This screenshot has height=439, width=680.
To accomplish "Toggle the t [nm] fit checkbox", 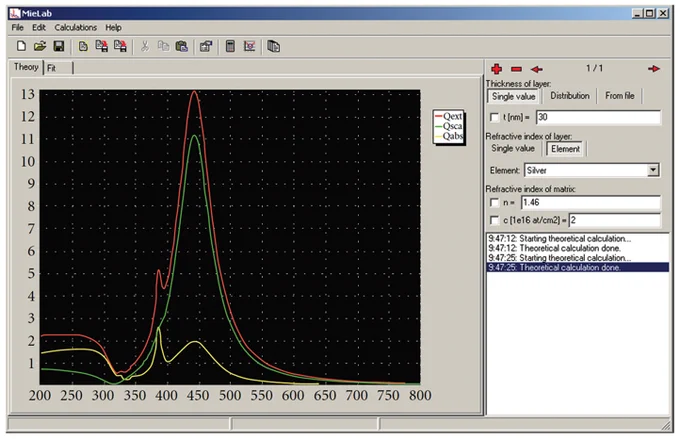I will (x=494, y=117).
